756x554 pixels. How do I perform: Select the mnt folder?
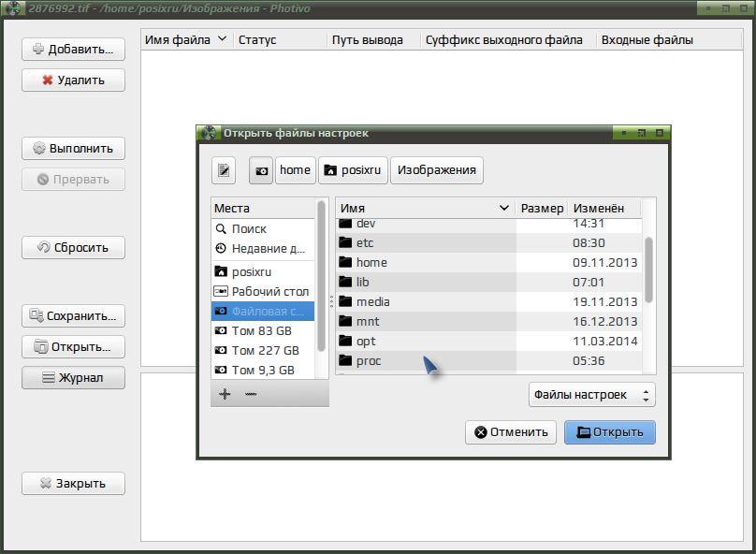click(489, 322)
